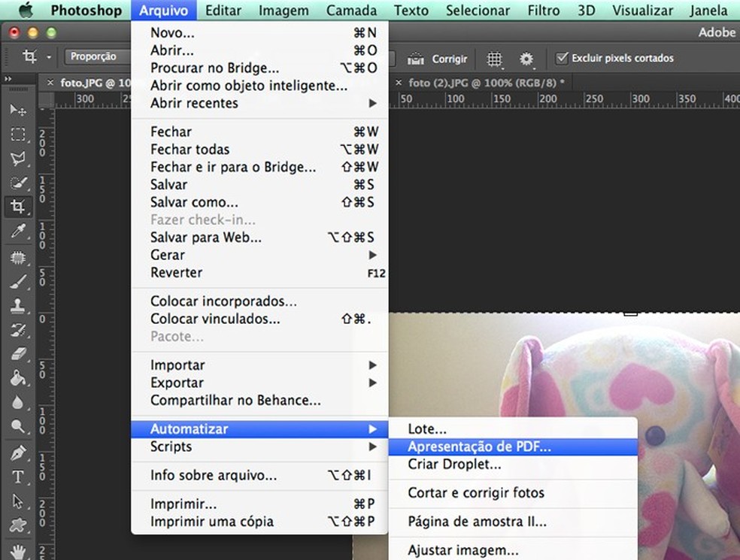This screenshot has width=740, height=560.
Task: Open the Imagem menu
Action: coord(284,10)
